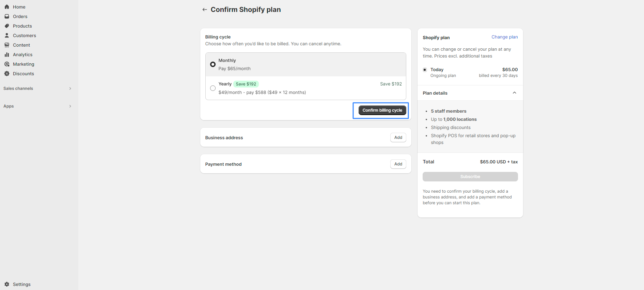Image resolution: width=644 pixels, height=290 pixels.
Task: Click the Change plan link
Action: point(504,37)
